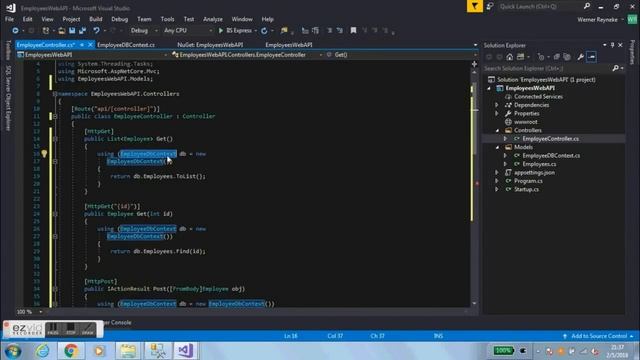Click the Solution Explorer search magnifier icon

click(616, 68)
